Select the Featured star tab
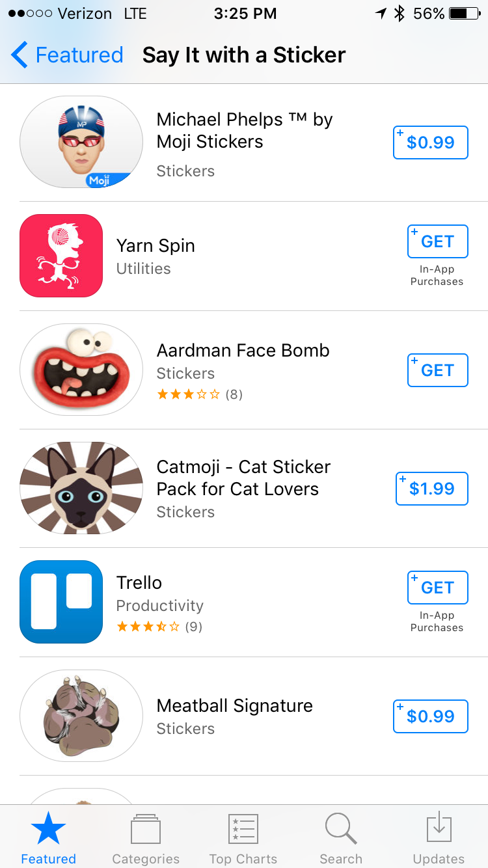Viewport: 488px width, 868px height. [x=49, y=839]
